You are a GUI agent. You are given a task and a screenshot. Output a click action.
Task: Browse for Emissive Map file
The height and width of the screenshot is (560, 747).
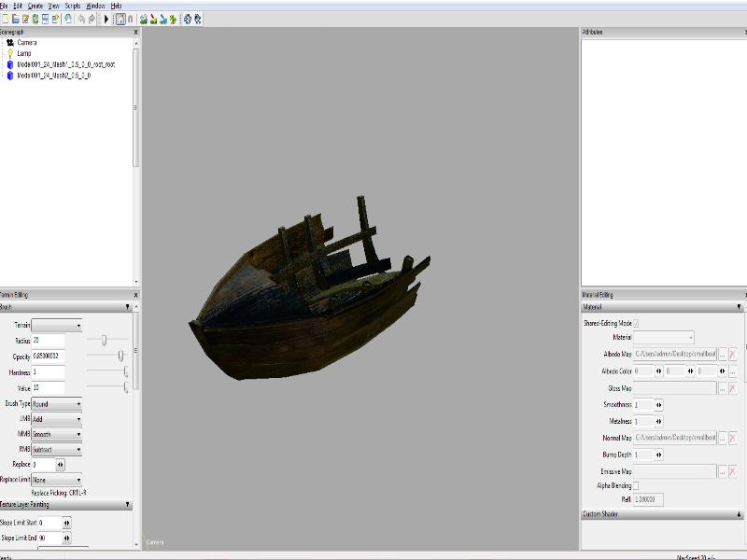(x=722, y=472)
